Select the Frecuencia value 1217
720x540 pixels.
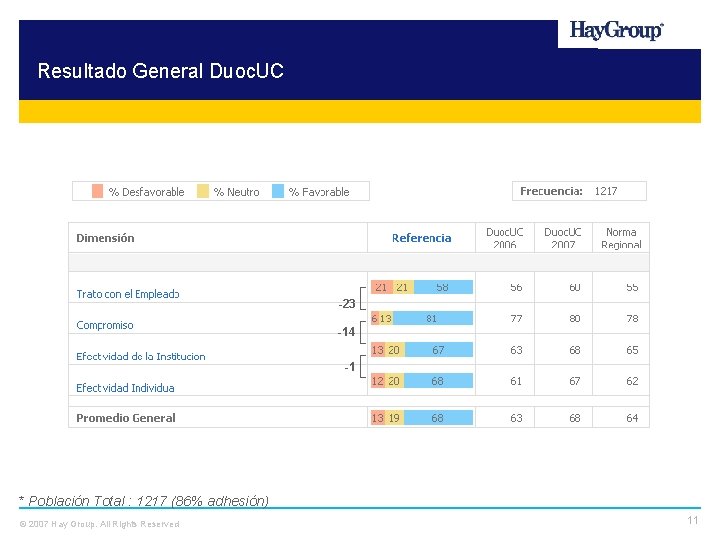[606, 191]
